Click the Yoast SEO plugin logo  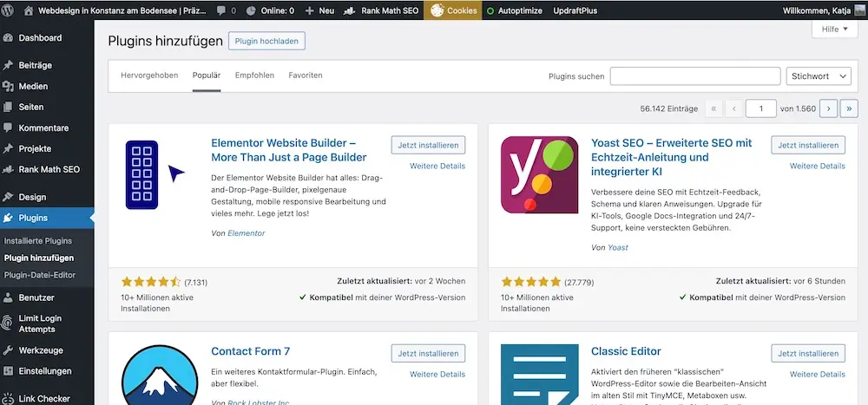point(539,175)
